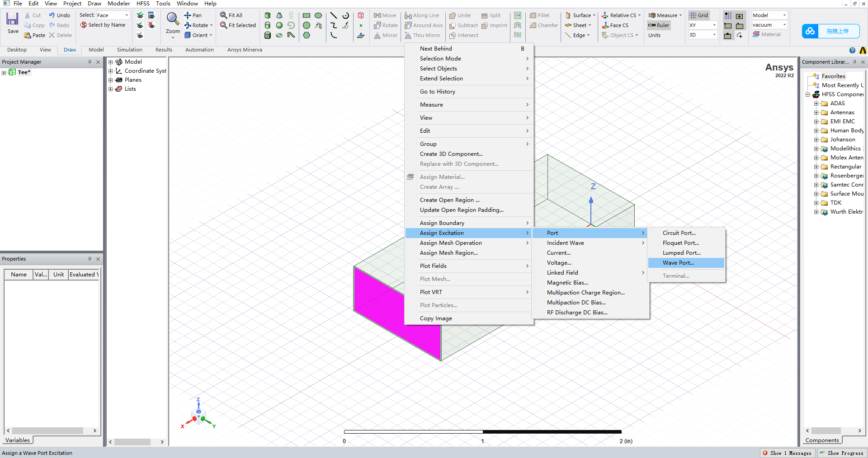This screenshot has height=458, width=868.
Task: Open the Variables tab in Properties
Action: pyautogui.click(x=18, y=440)
